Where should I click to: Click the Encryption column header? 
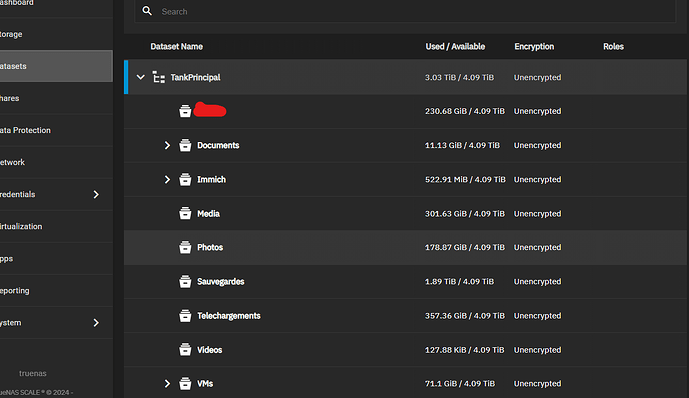[x=534, y=47]
